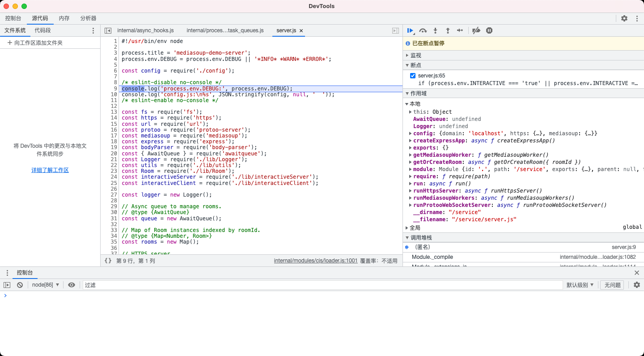Resume script execution in the debugger toolbar
Image resolution: width=644 pixels, height=356 pixels.
pos(410,30)
